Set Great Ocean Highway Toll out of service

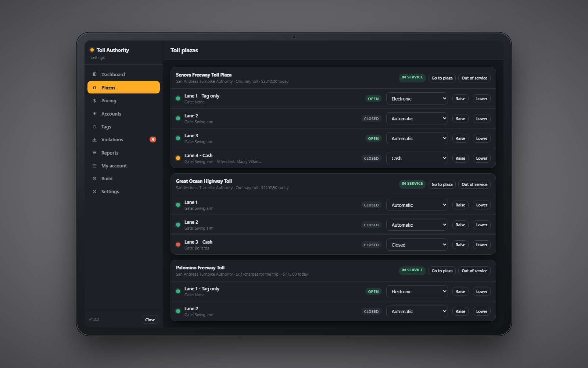pos(474,184)
